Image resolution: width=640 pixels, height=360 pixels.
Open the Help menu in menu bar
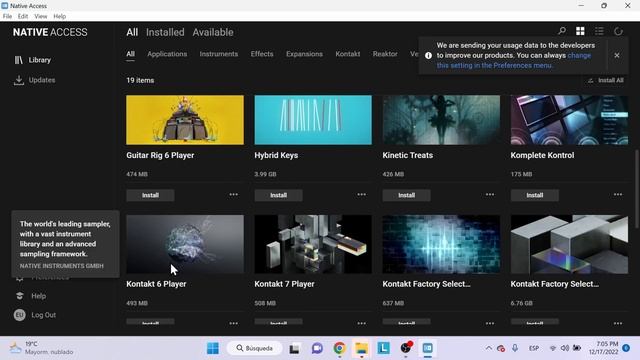(60, 16)
